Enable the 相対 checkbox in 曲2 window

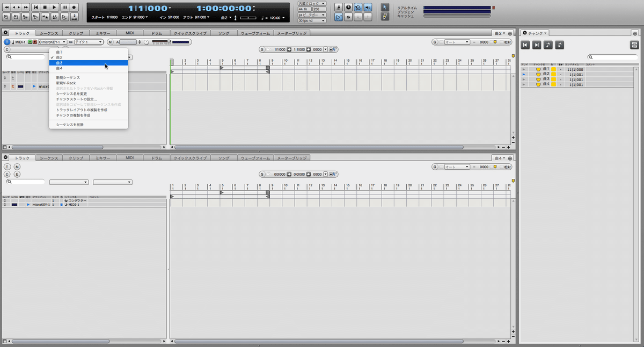coord(501,42)
